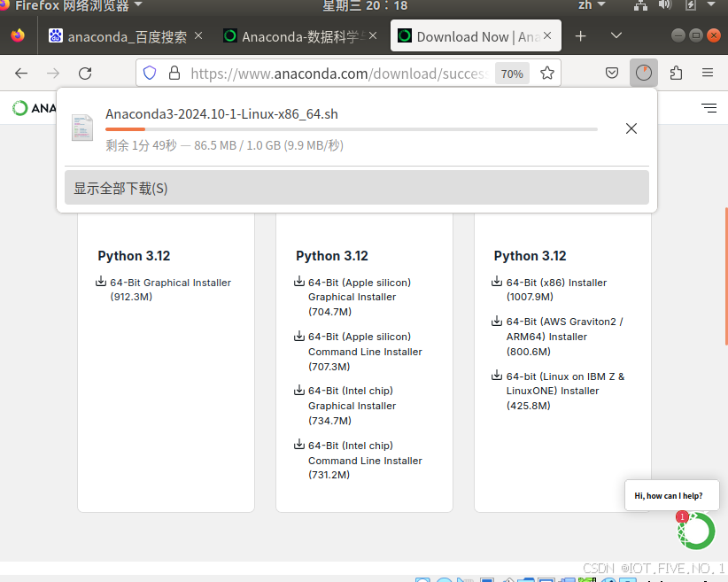Click the network status icon in top bar
The image size is (728, 582).
click(x=640, y=5)
